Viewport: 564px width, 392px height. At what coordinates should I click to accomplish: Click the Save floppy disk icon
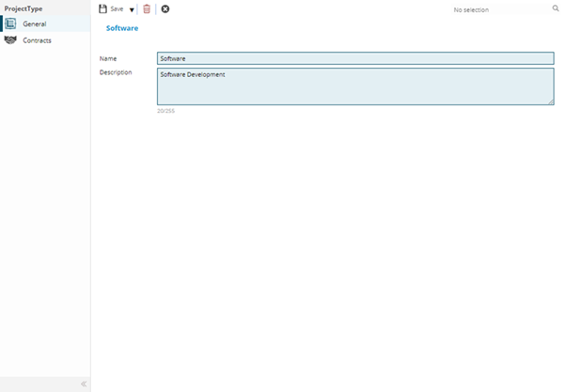103,8
